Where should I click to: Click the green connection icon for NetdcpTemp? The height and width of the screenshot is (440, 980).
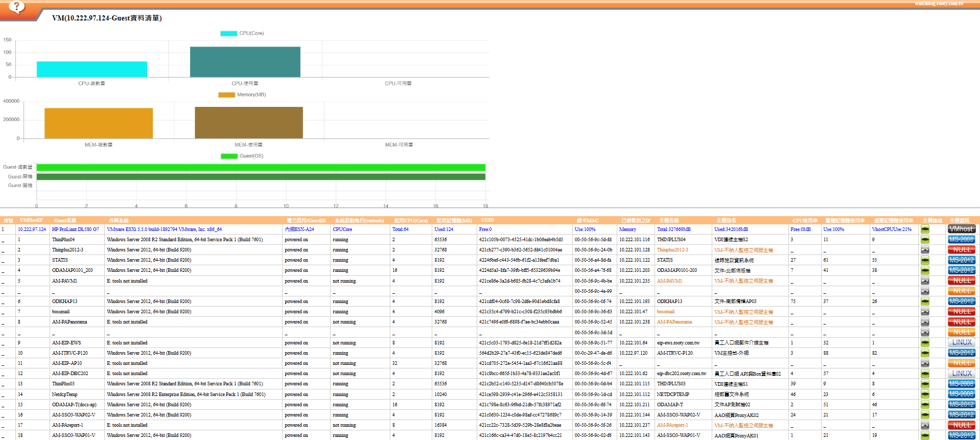tap(925, 395)
